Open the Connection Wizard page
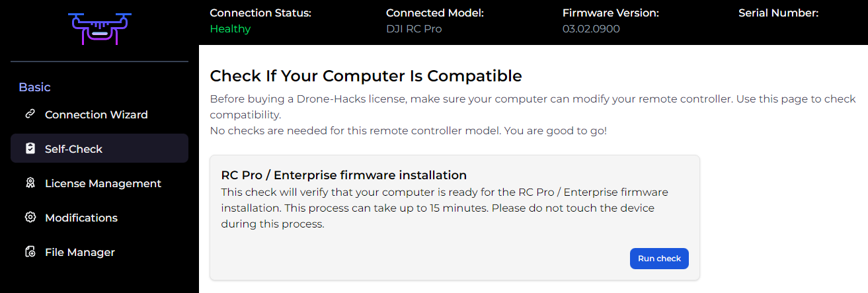Screen dimensions: 868x293 pyautogui.click(x=96, y=114)
